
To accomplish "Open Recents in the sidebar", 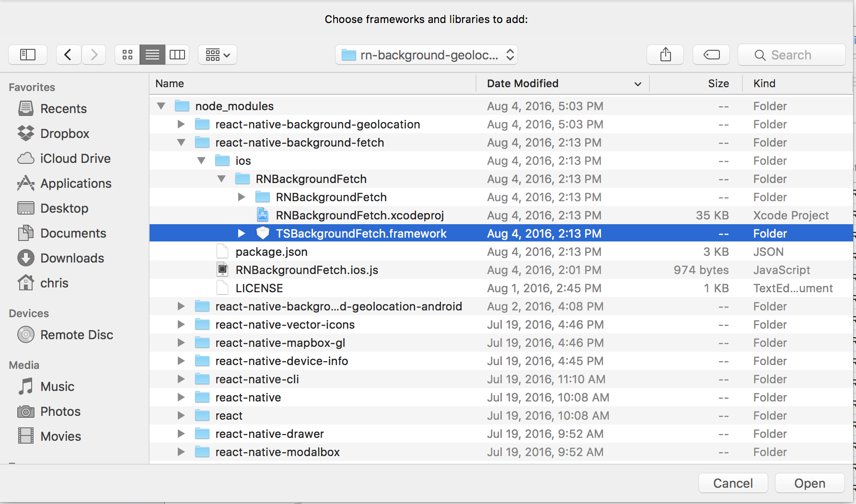I will click(63, 109).
